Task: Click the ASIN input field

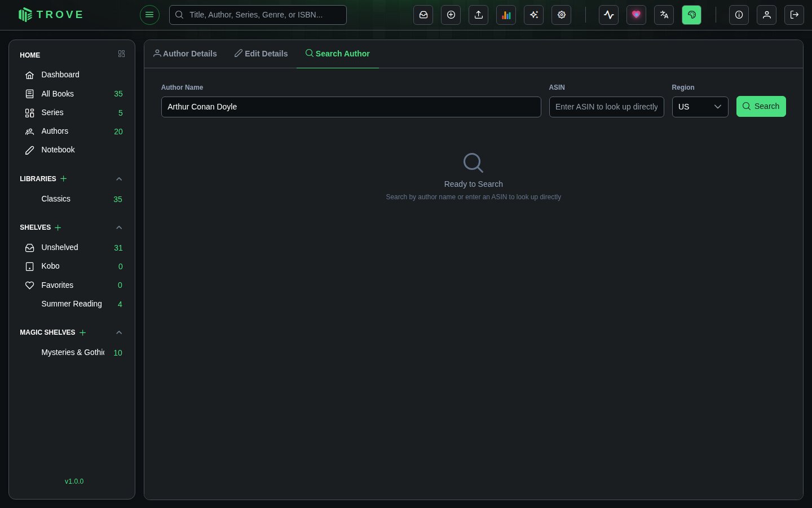Action: 607,107
